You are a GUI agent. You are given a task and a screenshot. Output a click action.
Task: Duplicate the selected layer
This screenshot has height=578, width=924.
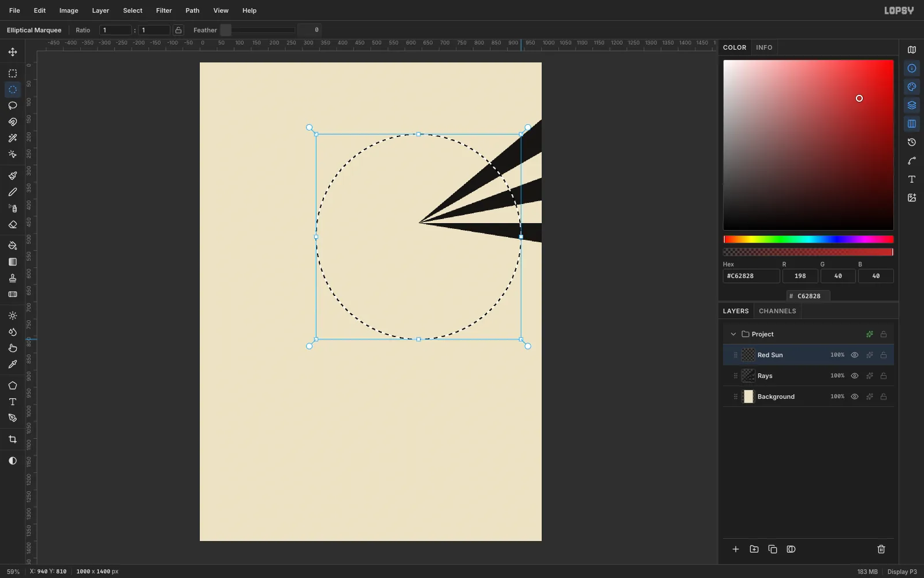click(x=773, y=549)
